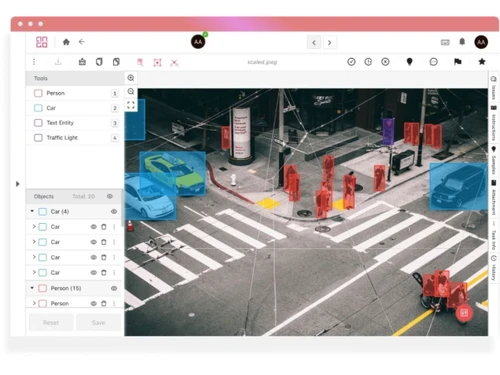Expand the second Car object row
Image resolution: width=500 pixels, height=375 pixels.
click(x=34, y=242)
